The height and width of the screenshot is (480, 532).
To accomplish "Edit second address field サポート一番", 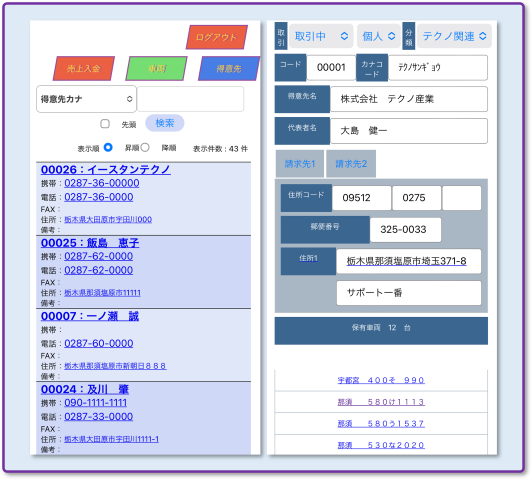I will [x=408, y=293].
